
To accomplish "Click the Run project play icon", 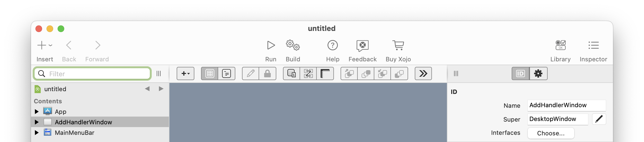I will (271, 45).
